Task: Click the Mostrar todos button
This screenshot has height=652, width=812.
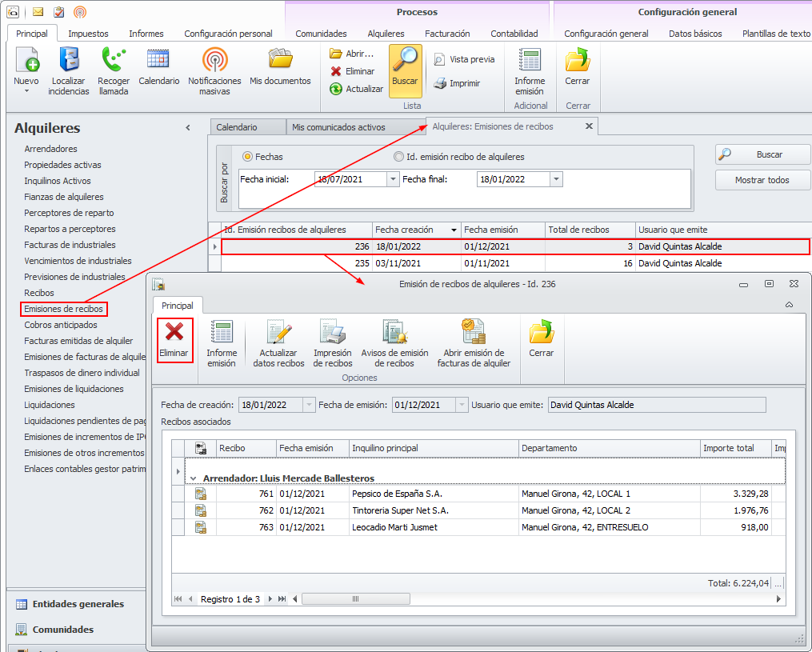Action: (762, 180)
